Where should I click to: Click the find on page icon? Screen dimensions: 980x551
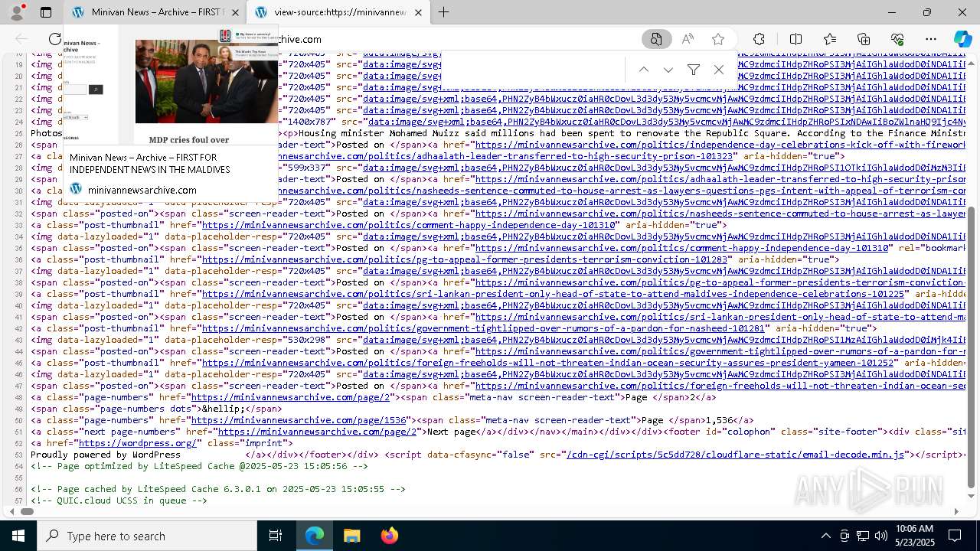coord(656,39)
